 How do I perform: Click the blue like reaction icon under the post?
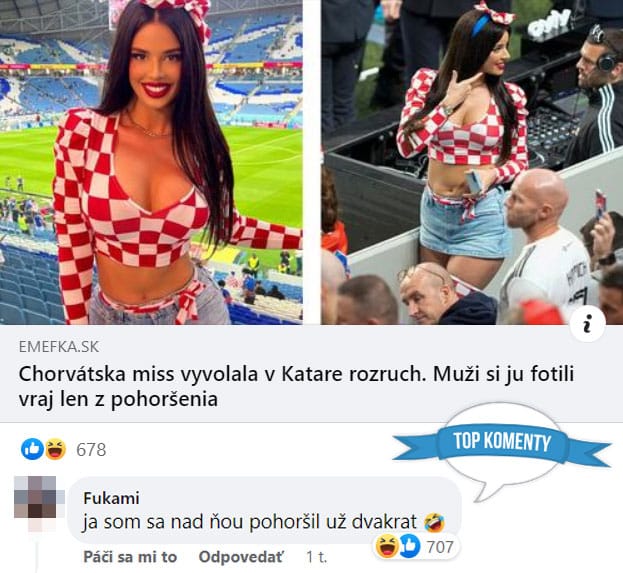33,449
